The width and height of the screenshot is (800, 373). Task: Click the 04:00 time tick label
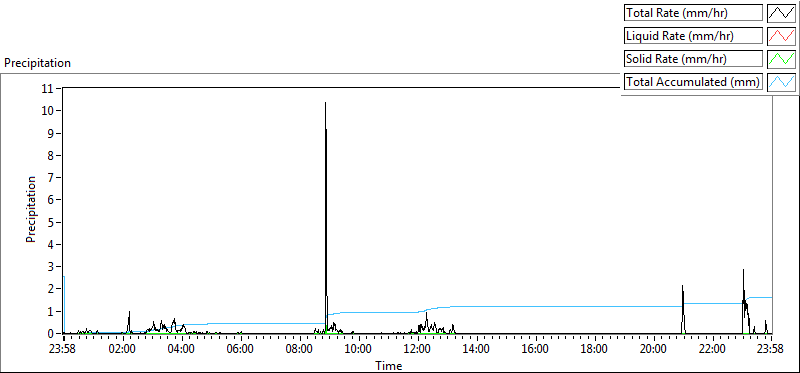point(182,350)
